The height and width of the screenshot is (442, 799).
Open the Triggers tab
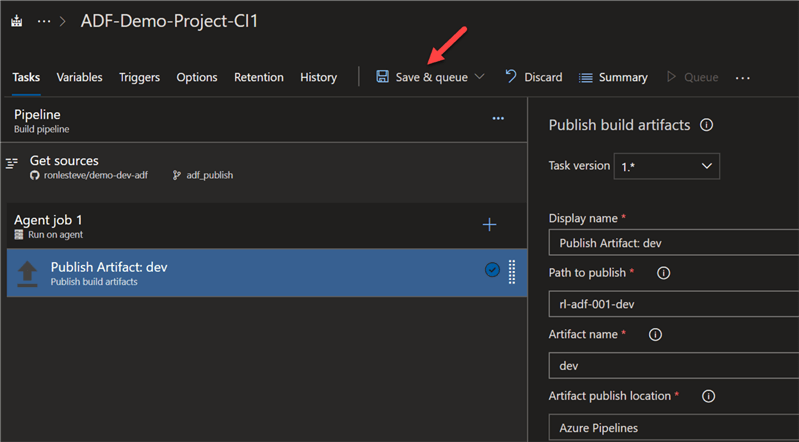139,77
